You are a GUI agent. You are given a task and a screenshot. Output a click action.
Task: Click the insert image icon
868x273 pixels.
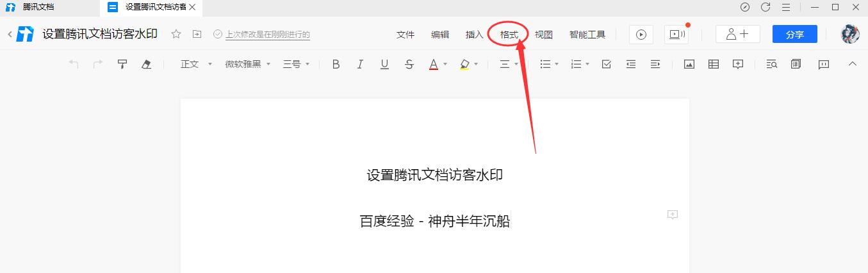pos(689,64)
